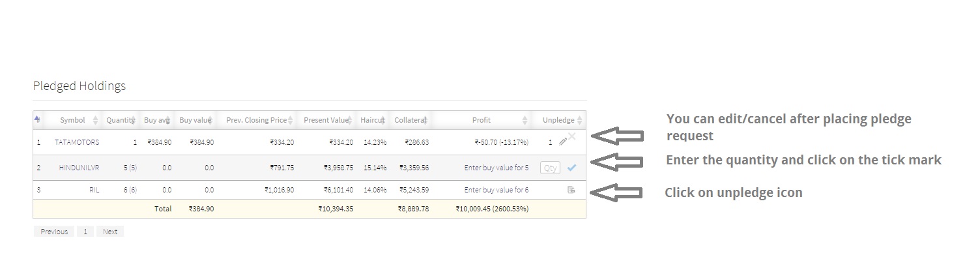Focus the Qty field for HINDUNILVR
This screenshot has height=274, width=980.
[550, 168]
